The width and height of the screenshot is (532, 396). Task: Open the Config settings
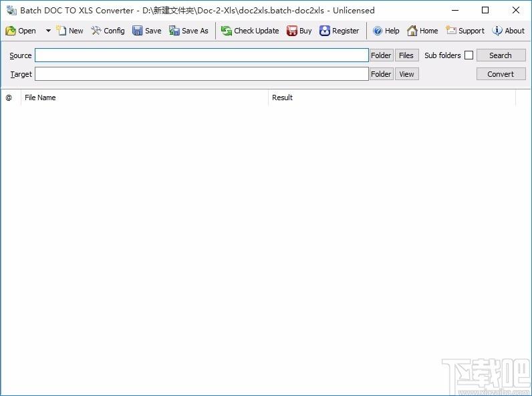(x=108, y=31)
